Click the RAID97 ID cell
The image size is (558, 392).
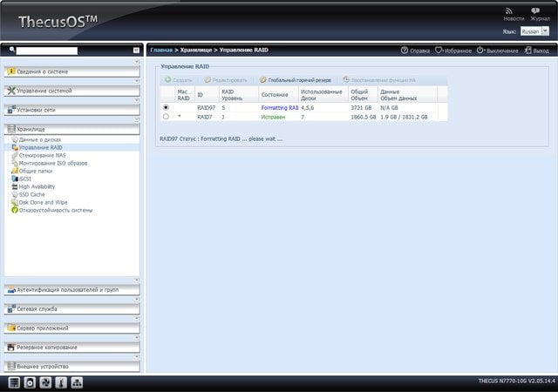[x=206, y=108]
